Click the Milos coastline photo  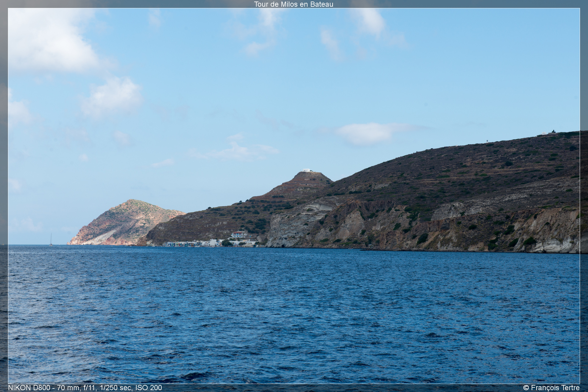coord(294,196)
